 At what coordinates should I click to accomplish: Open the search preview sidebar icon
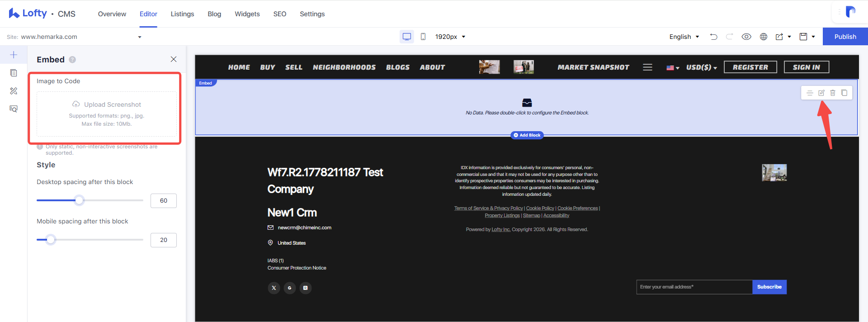14,109
